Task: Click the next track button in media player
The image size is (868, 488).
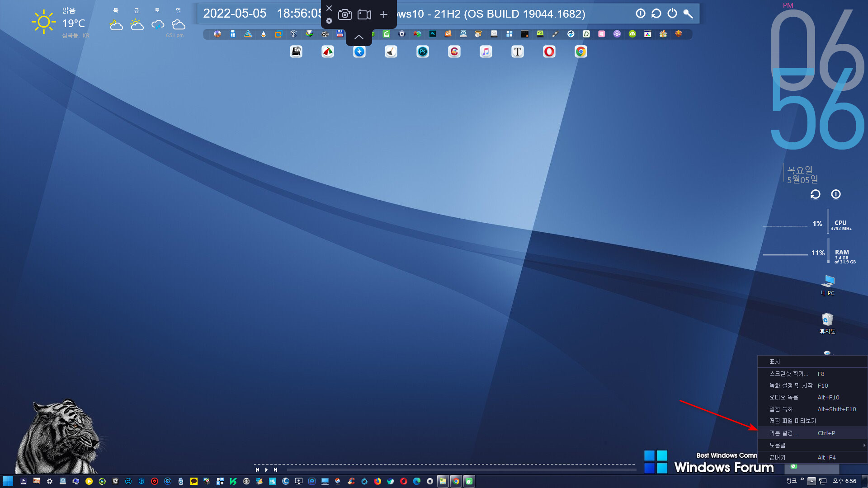Action: (275, 470)
